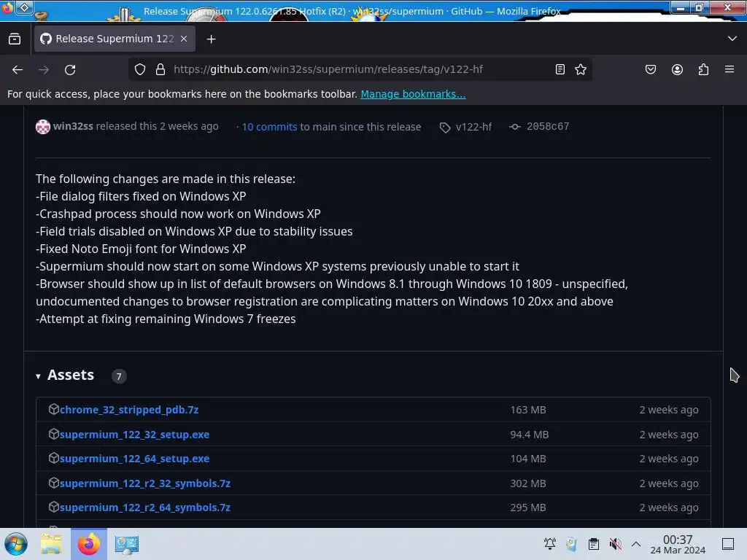
Task: Click the tag icon beside v122-hf
Action: (445, 127)
